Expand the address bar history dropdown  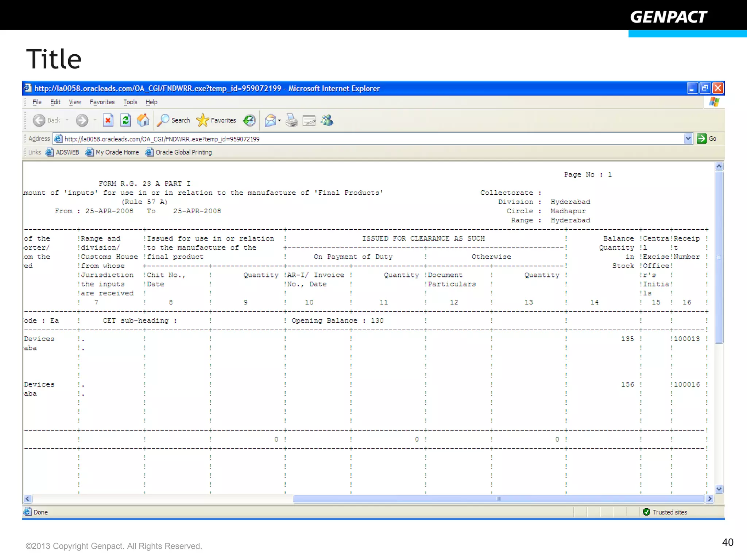688,139
